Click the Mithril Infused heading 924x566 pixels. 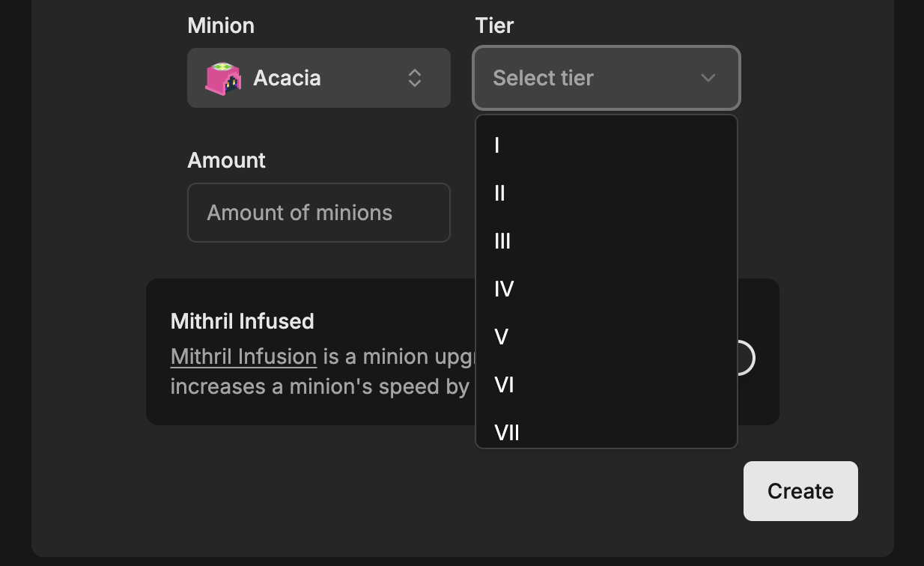click(242, 321)
